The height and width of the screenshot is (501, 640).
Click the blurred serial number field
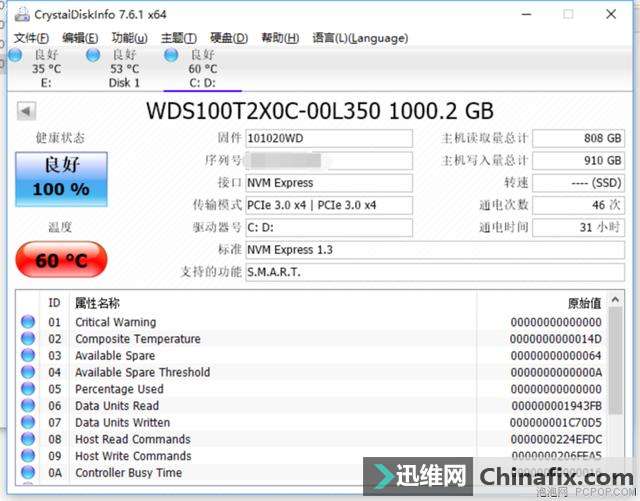click(x=329, y=160)
